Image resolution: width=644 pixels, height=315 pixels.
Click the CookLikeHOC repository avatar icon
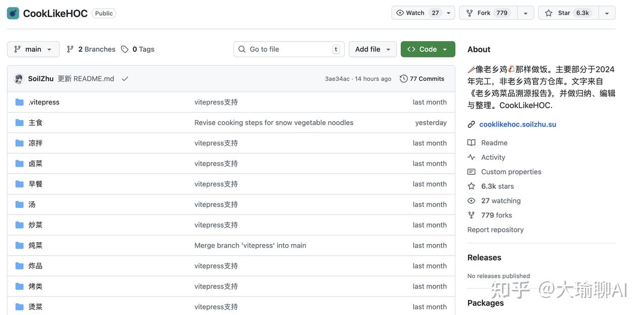13,13
